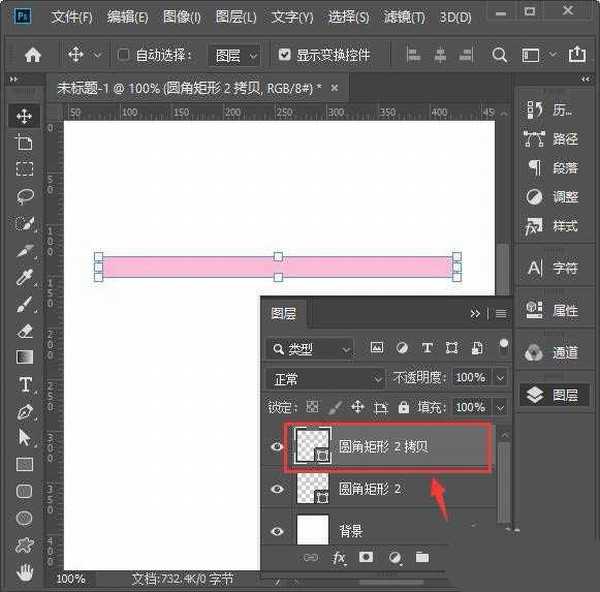Open the 编辑(E) menu
Image resolution: width=600 pixels, height=592 pixels.
(x=128, y=17)
